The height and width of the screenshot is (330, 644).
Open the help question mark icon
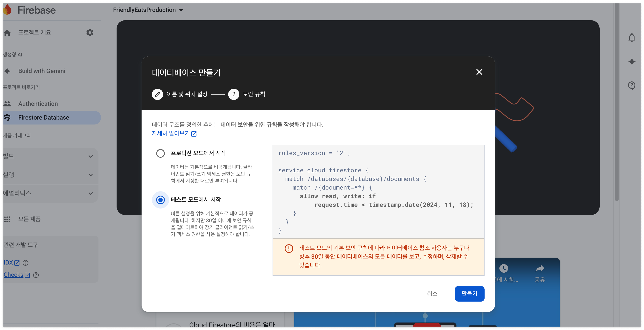632,86
